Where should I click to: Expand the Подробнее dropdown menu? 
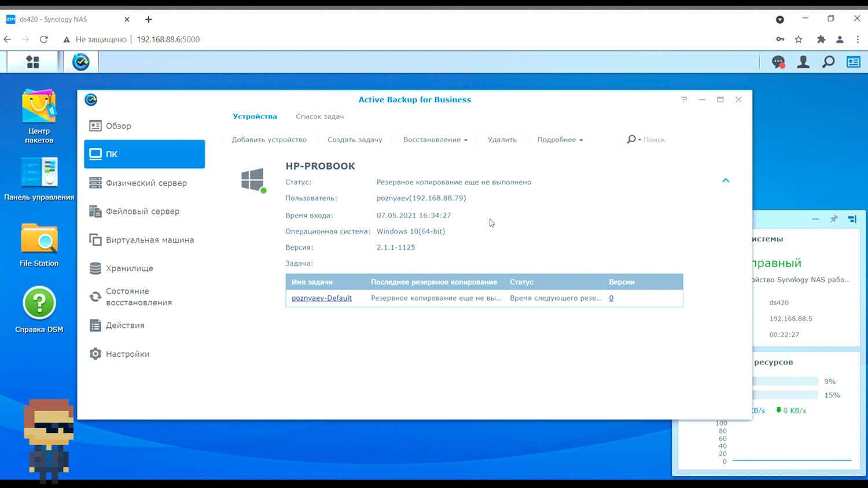560,140
